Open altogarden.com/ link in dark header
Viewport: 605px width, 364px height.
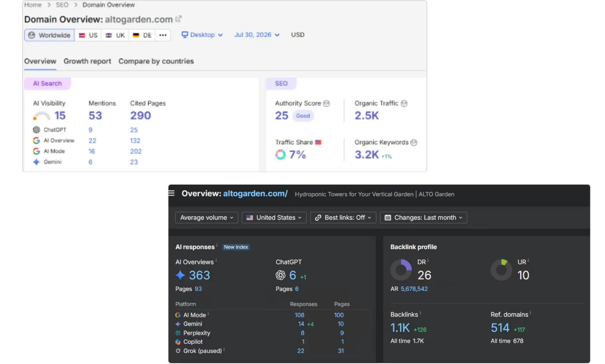click(255, 193)
